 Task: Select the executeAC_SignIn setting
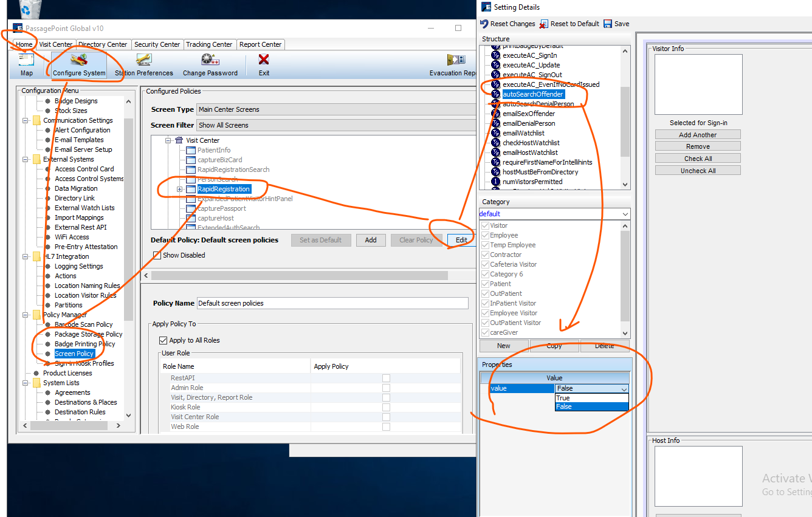click(x=529, y=55)
